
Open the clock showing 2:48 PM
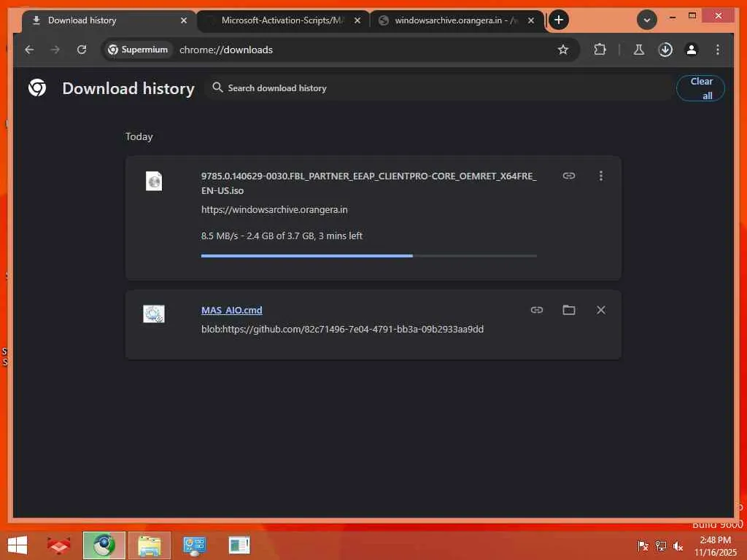(x=715, y=546)
